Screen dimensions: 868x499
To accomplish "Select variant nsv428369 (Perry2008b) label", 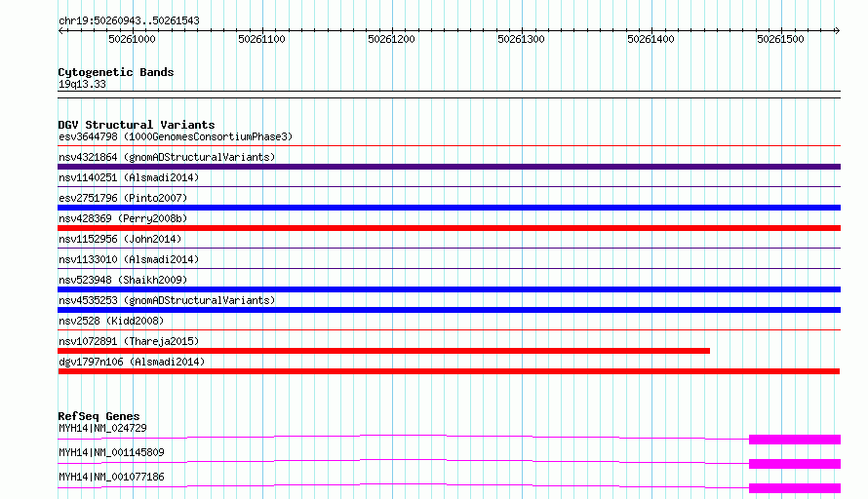I will 123,218.
